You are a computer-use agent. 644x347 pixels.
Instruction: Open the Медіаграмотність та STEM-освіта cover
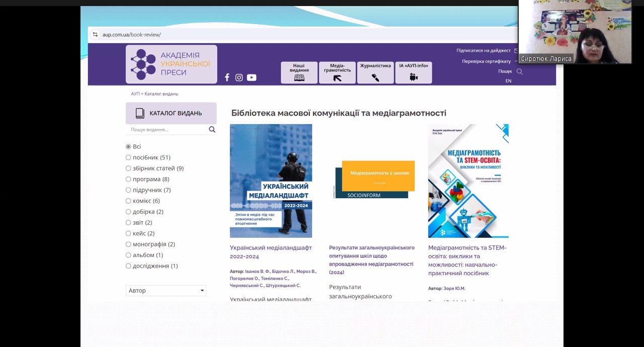pyautogui.click(x=468, y=181)
